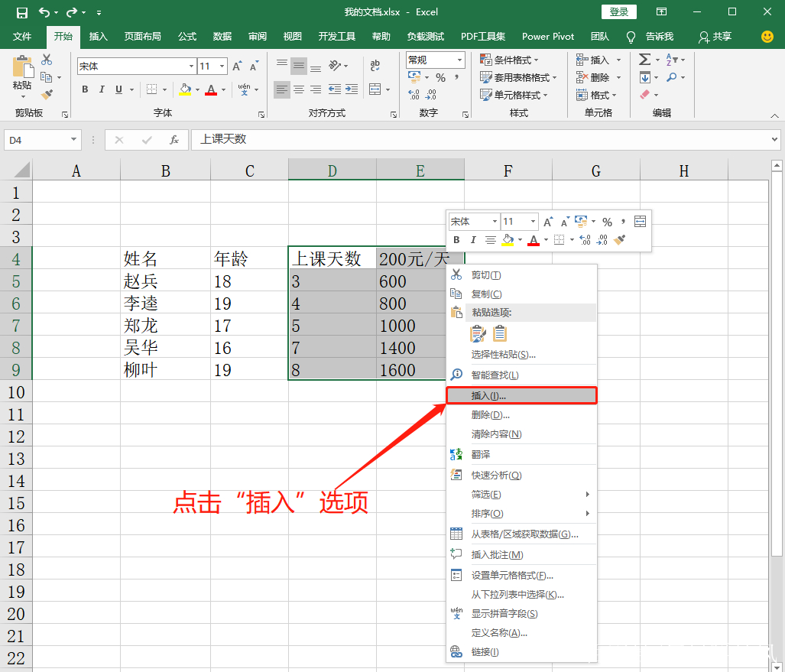
Task: Click 告诉我 tell me search
Action: point(650,37)
